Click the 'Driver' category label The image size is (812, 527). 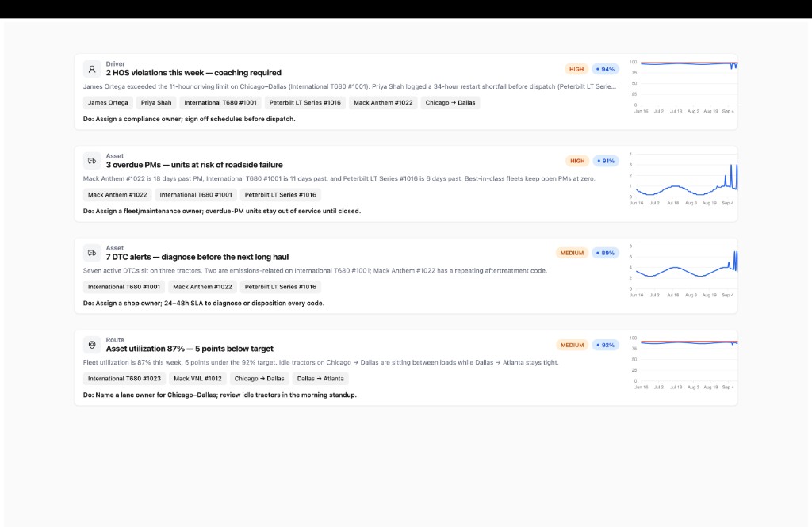click(x=116, y=64)
